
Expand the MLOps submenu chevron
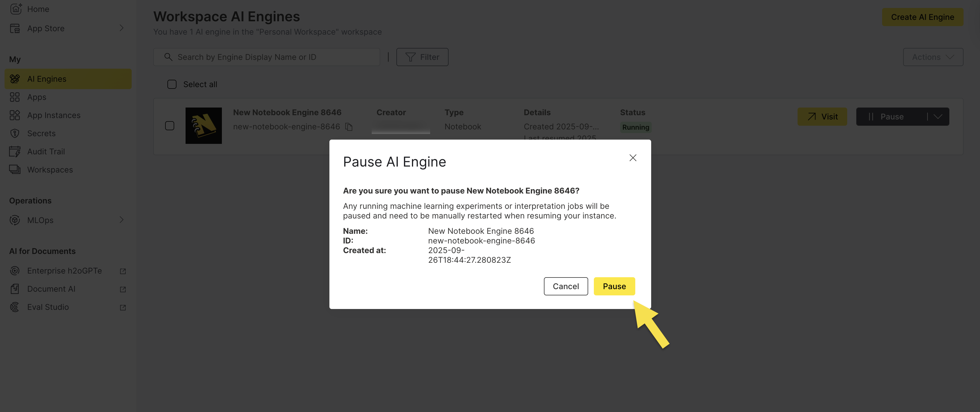(x=121, y=220)
